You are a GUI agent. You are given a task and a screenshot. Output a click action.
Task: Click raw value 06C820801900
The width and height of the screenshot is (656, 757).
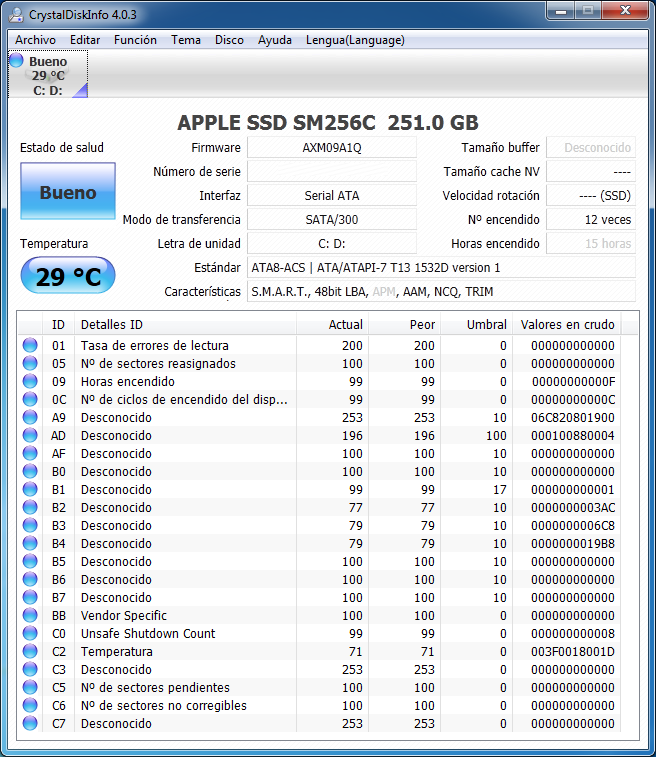pos(573,417)
